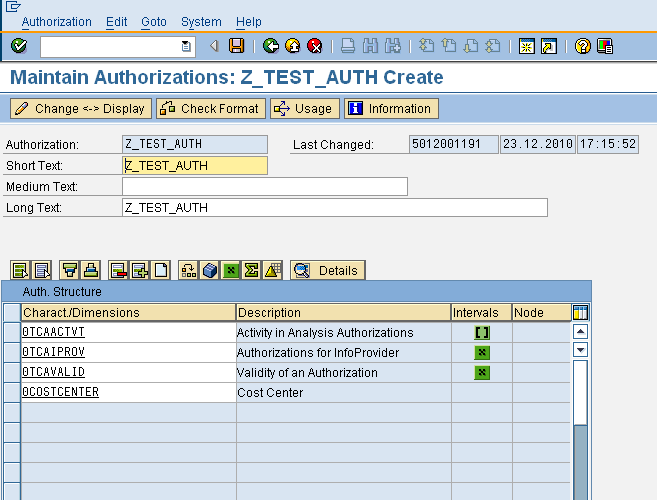The height and width of the screenshot is (500, 657).
Task: Click the blue cube InfoProvider icon
Action: pyautogui.click(x=210, y=270)
